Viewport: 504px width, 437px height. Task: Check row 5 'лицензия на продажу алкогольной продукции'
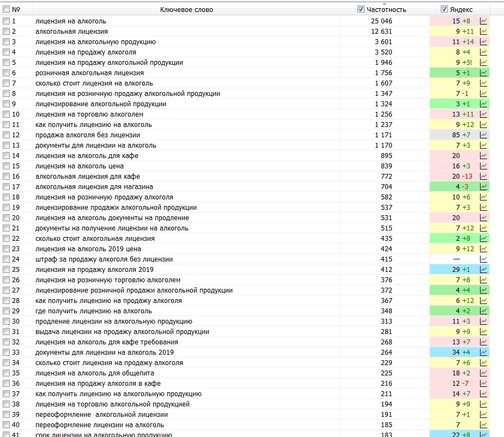tap(6, 63)
